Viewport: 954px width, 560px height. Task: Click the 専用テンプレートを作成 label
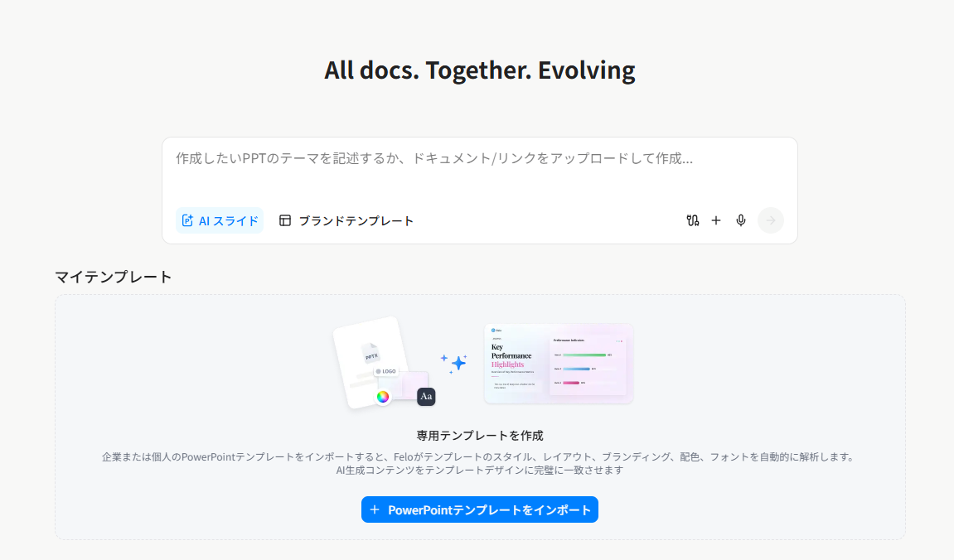[x=479, y=434]
